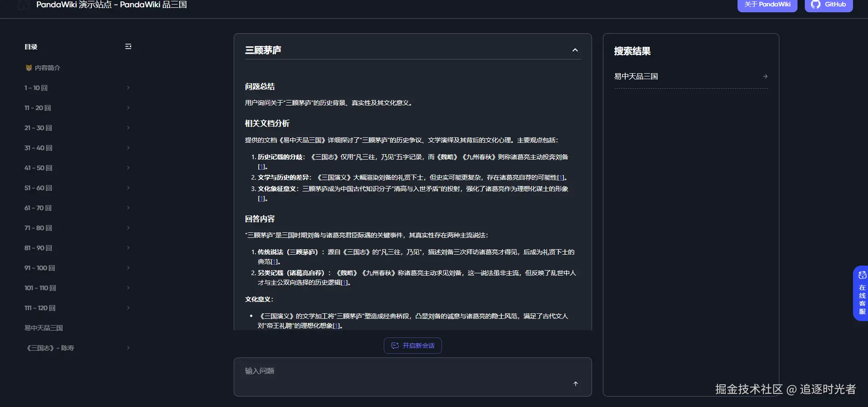This screenshot has width=868, height=407.
Task: Send question with up-arrow icon
Action: click(x=576, y=384)
